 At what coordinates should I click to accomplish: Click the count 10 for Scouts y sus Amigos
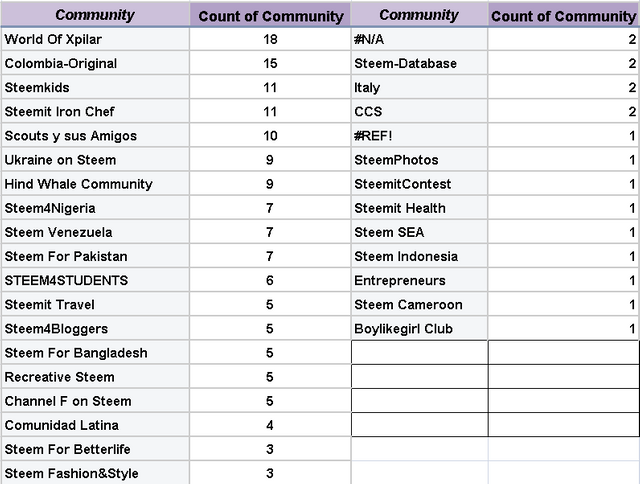click(x=270, y=135)
